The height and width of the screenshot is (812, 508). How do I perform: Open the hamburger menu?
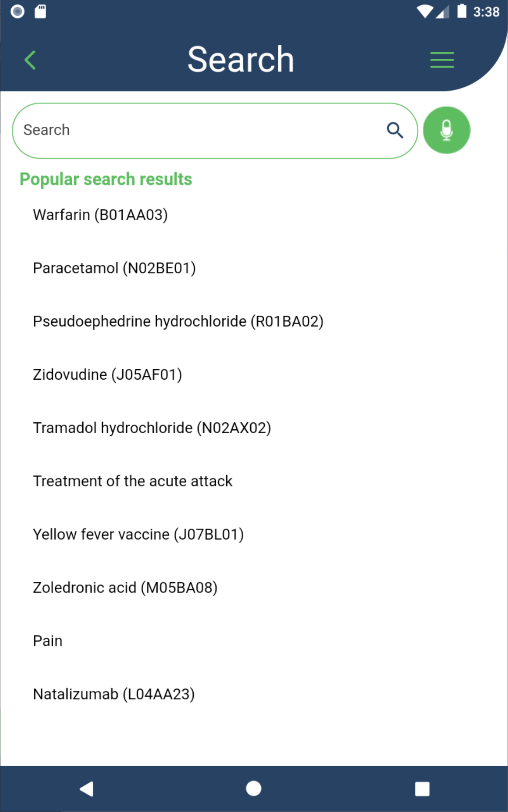442,60
